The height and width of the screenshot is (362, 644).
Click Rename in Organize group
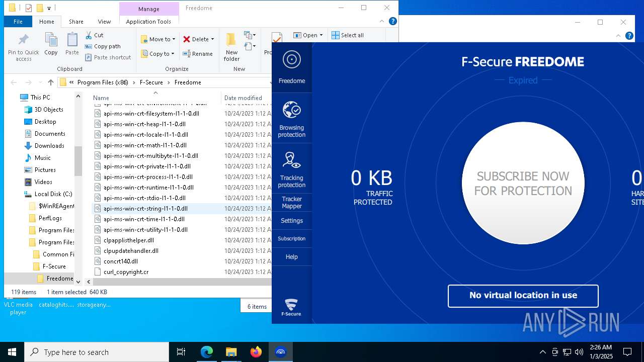tap(198, 54)
